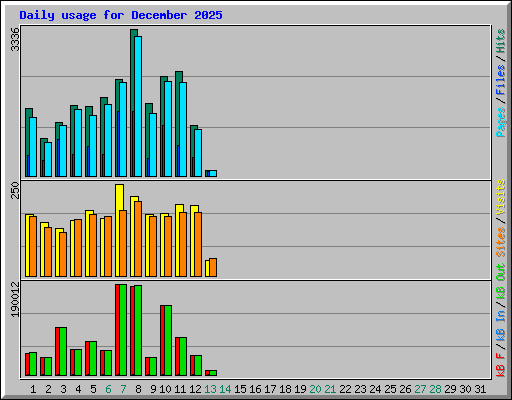The width and height of the screenshot is (512, 400).
Task: Click the kB Out legend label
Action: point(500,282)
